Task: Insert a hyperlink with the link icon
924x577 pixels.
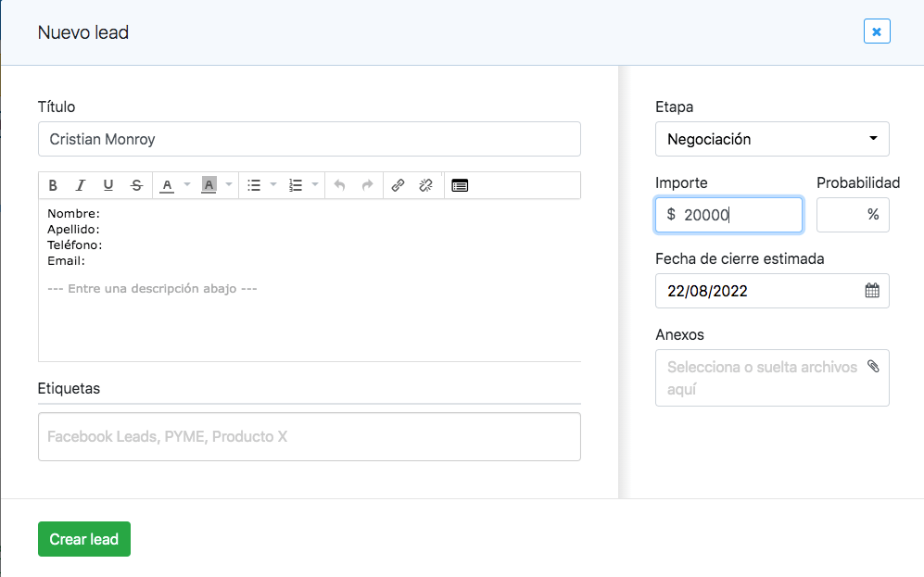Action: point(398,184)
